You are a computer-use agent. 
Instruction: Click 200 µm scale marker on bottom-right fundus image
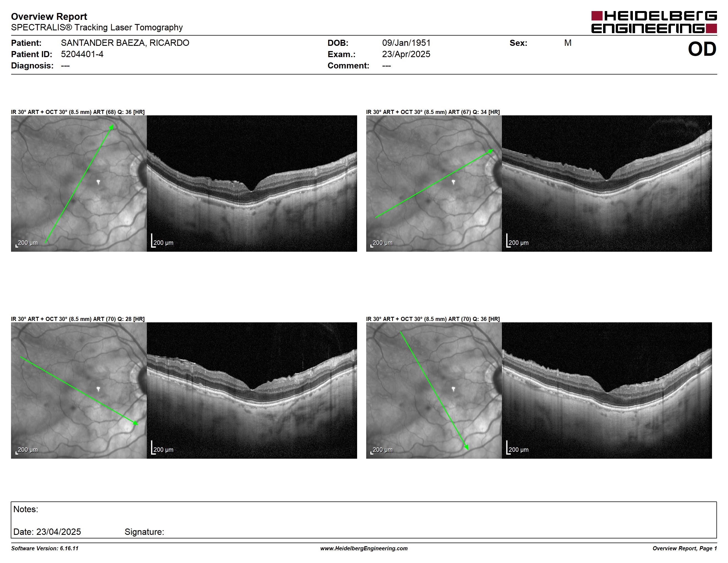pyautogui.click(x=382, y=450)
